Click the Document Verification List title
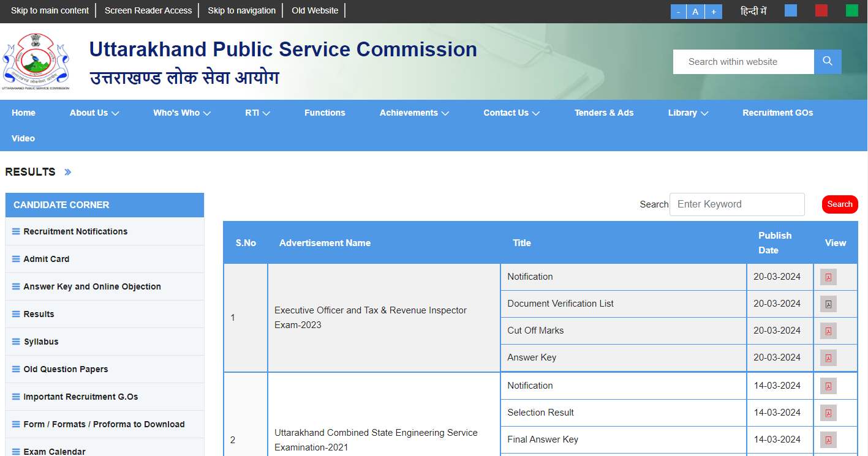The height and width of the screenshot is (456, 868). click(x=560, y=304)
